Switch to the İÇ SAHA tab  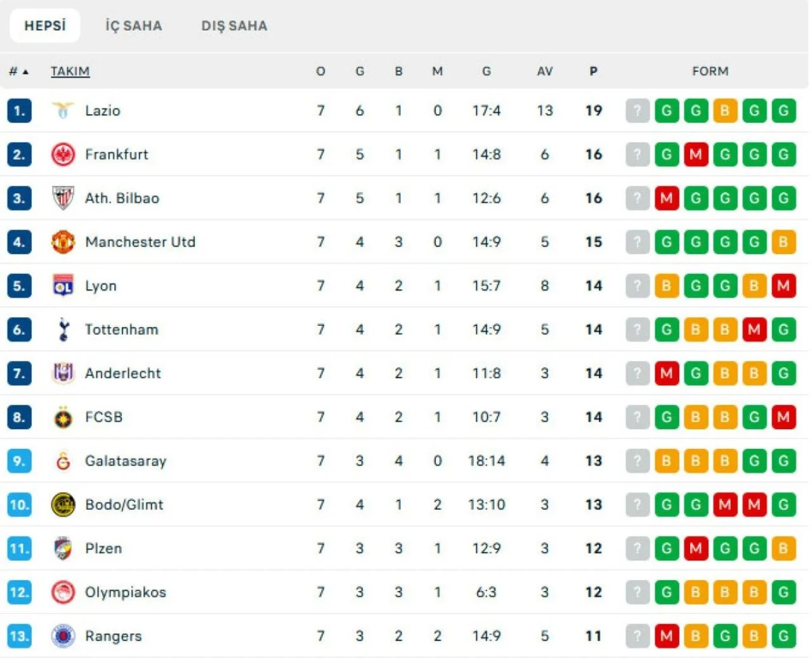coord(133,26)
